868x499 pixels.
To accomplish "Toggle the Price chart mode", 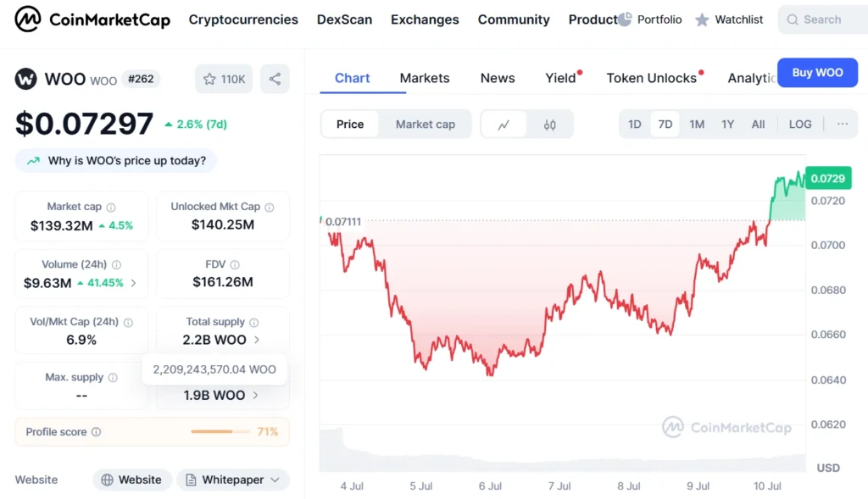I will tap(349, 124).
